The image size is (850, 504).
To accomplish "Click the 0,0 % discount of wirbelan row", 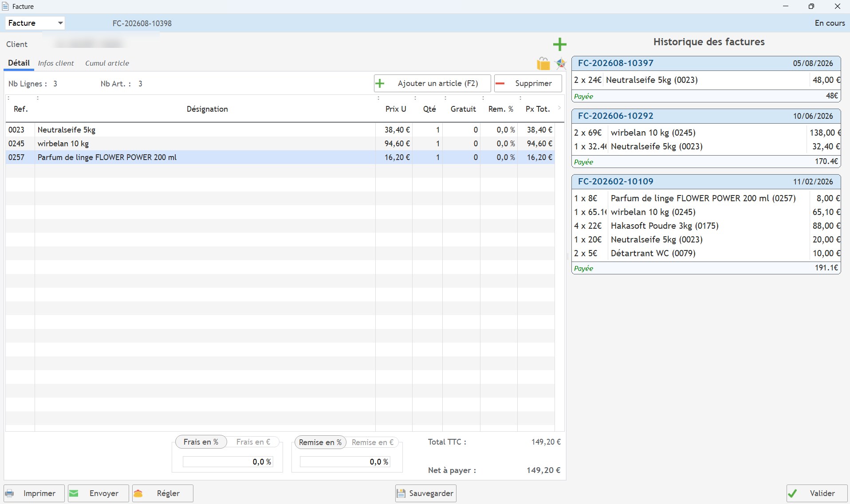I will [x=499, y=144].
